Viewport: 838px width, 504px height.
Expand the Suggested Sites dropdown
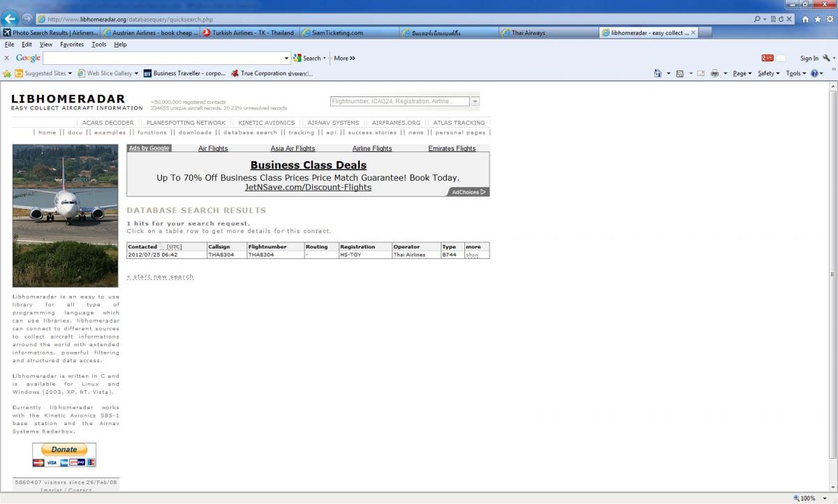(69, 73)
